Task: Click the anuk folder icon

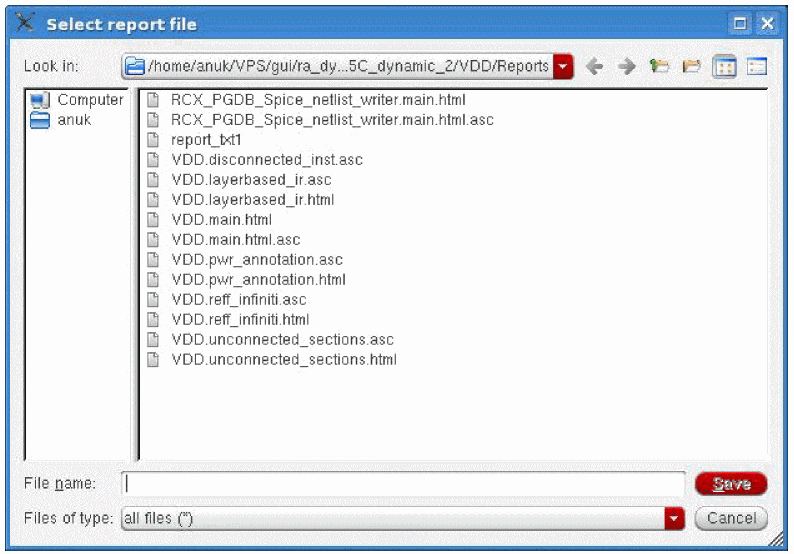Action: point(40,121)
